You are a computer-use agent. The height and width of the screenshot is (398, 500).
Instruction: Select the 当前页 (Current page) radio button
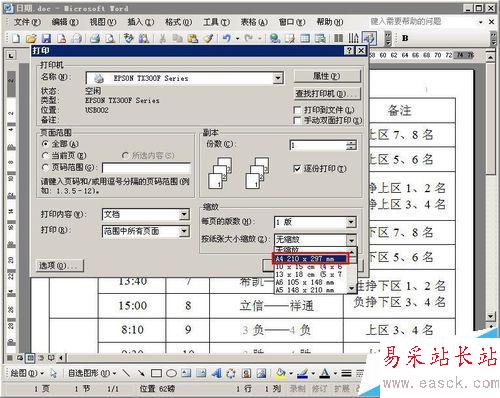pyautogui.click(x=46, y=156)
